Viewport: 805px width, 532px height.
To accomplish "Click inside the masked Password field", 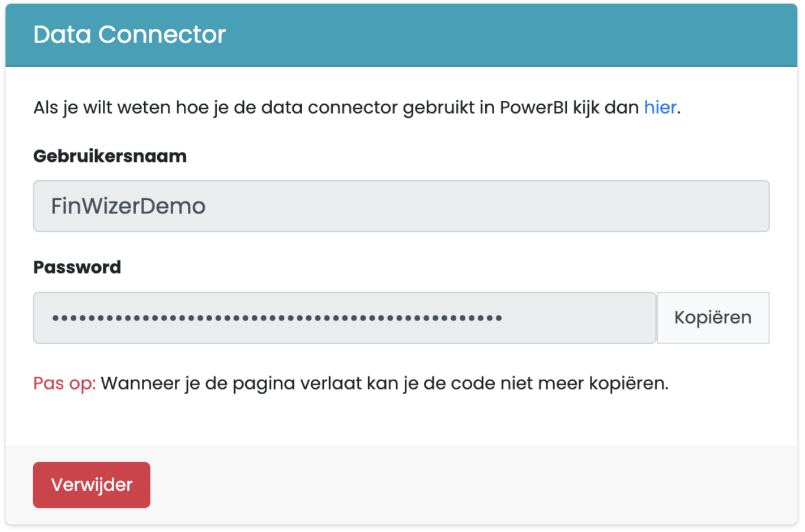I will point(345,317).
